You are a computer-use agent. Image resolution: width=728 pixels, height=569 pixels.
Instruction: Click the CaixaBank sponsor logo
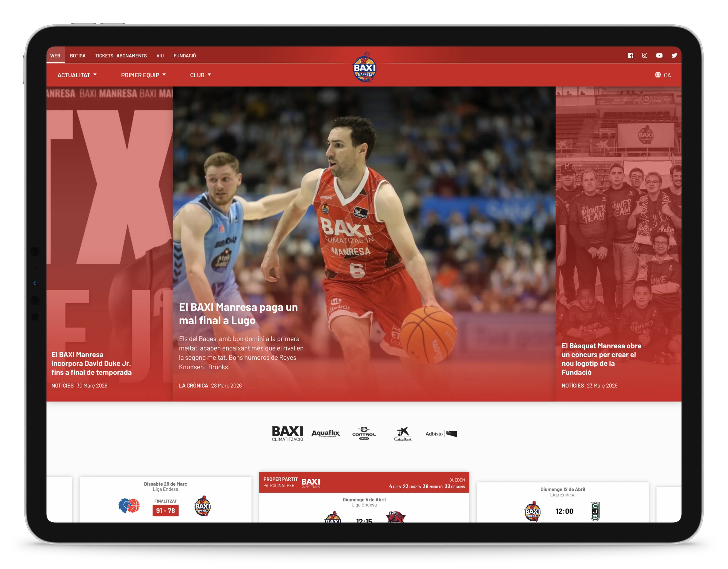[403, 434]
